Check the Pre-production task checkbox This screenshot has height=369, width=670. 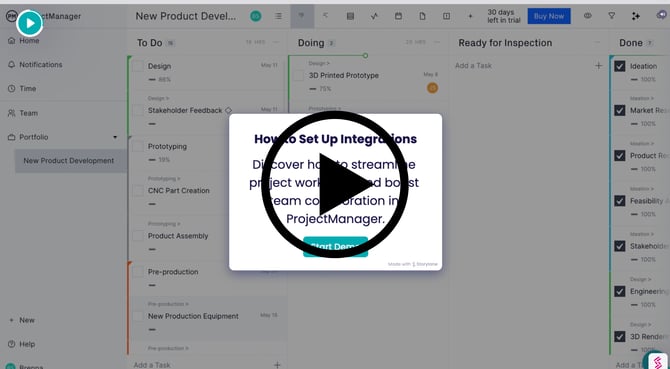click(138, 272)
